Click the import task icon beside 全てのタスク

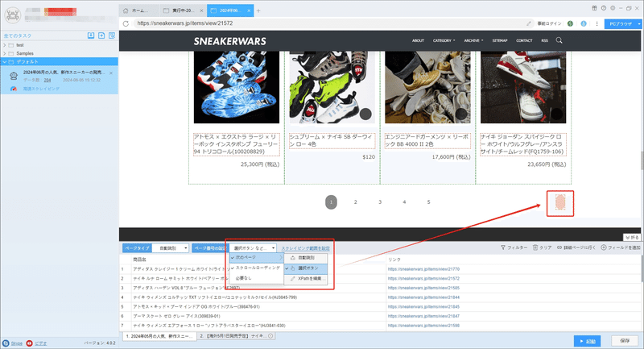point(91,35)
